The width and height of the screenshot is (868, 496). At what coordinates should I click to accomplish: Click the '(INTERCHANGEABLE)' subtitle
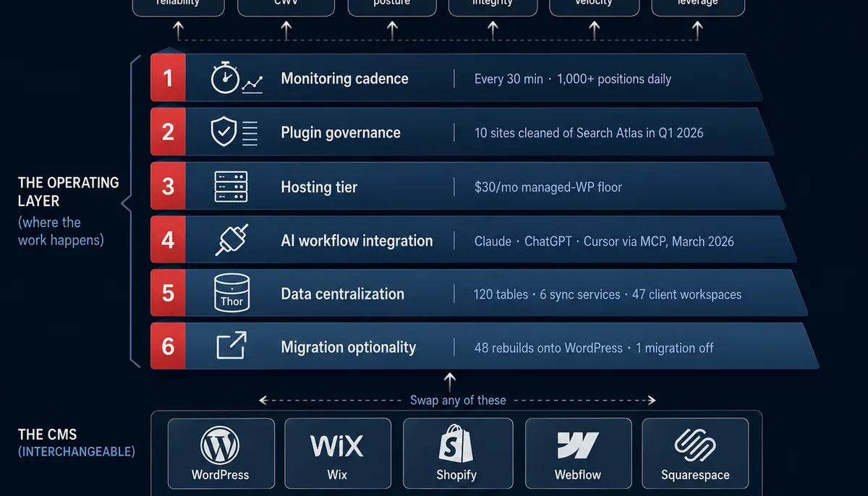pyautogui.click(x=76, y=452)
